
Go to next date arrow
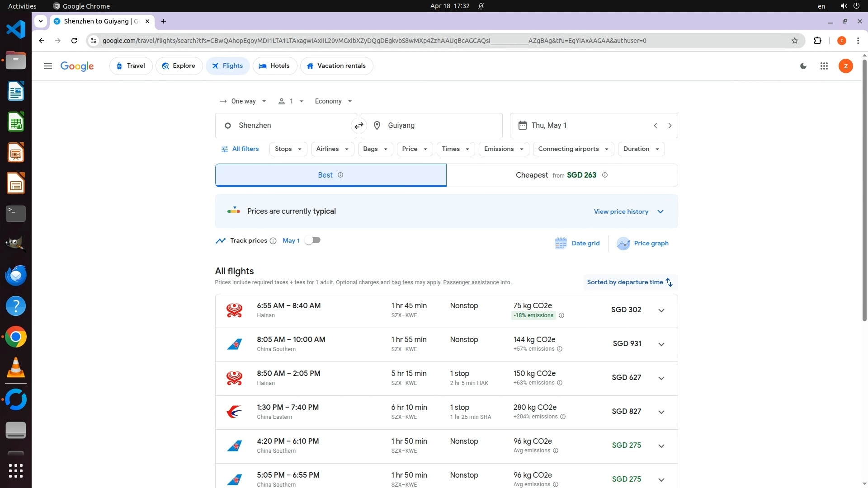[x=670, y=126]
